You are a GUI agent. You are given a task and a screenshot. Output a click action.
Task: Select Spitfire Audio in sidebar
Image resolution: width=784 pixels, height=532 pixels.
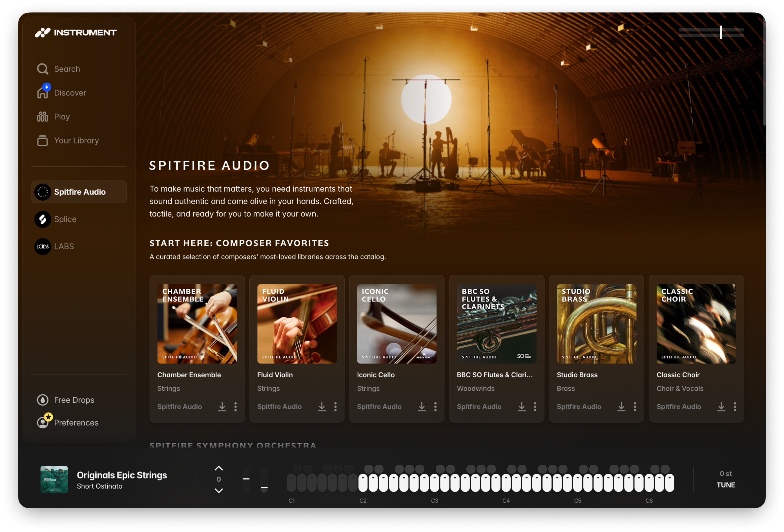[x=79, y=192]
